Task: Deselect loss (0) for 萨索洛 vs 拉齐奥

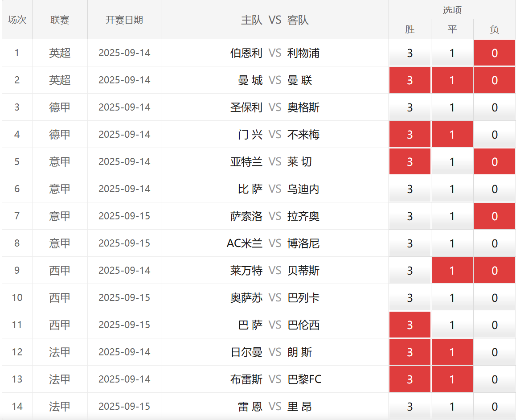Action: pos(495,216)
